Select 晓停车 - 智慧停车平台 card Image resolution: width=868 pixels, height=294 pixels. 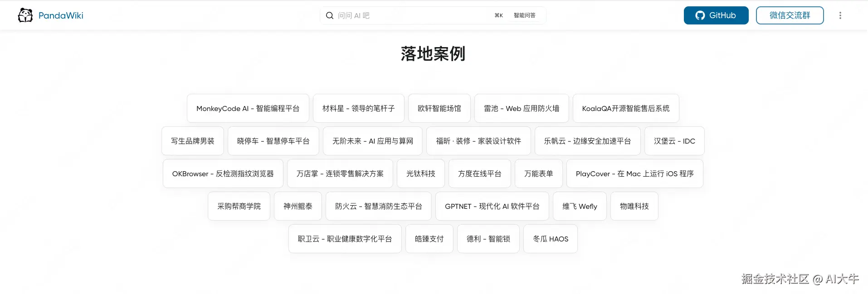pyautogui.click(x=273, y=141)
